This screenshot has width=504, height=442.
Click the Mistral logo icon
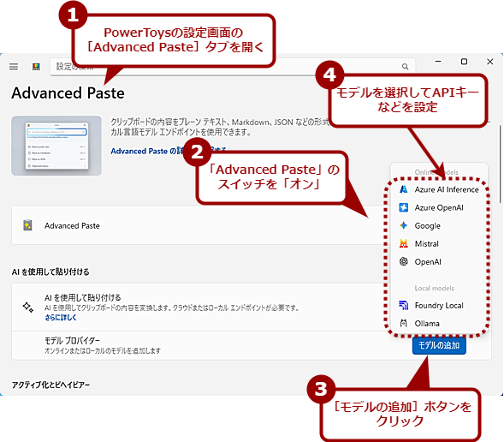(x=403, y=243)
